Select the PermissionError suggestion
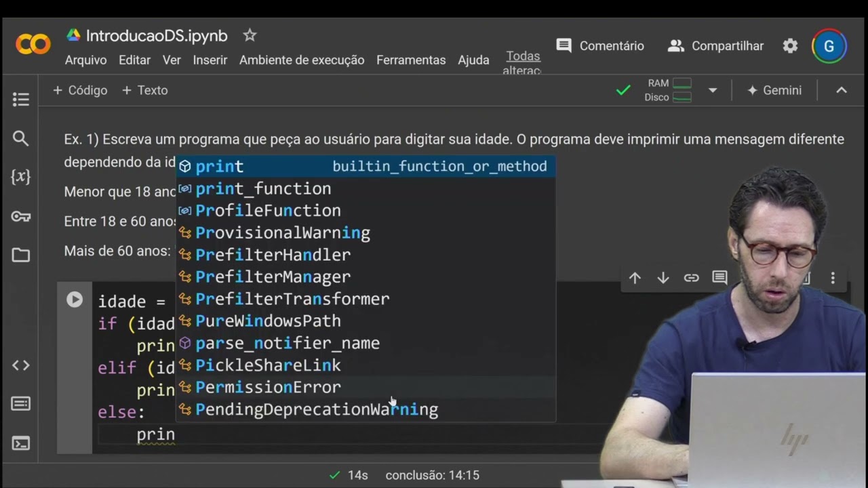The width and height of the screenshot is (868, 488). 366,387
